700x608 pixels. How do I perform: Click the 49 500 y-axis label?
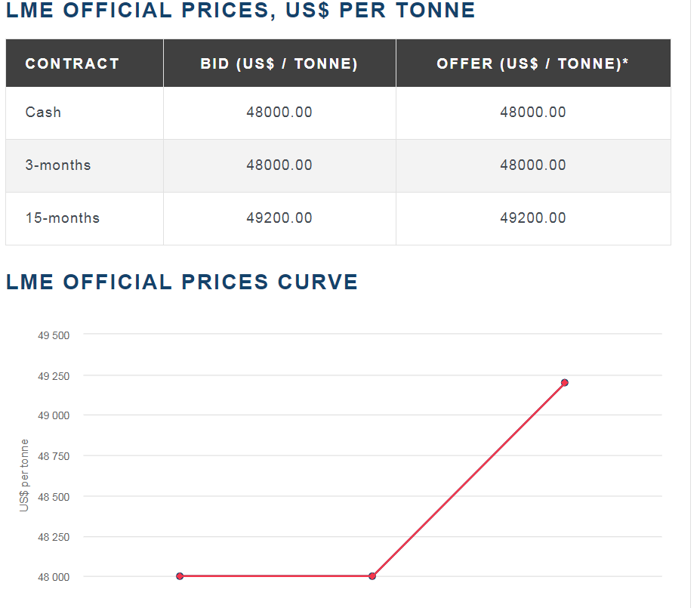pyautogui.click(x=54, y=335)
